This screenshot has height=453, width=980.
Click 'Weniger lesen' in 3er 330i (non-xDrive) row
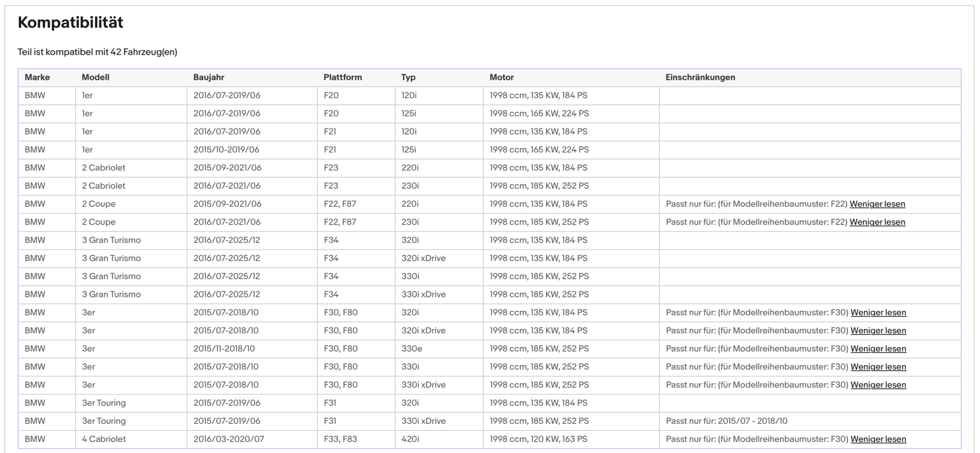[878, 367]
